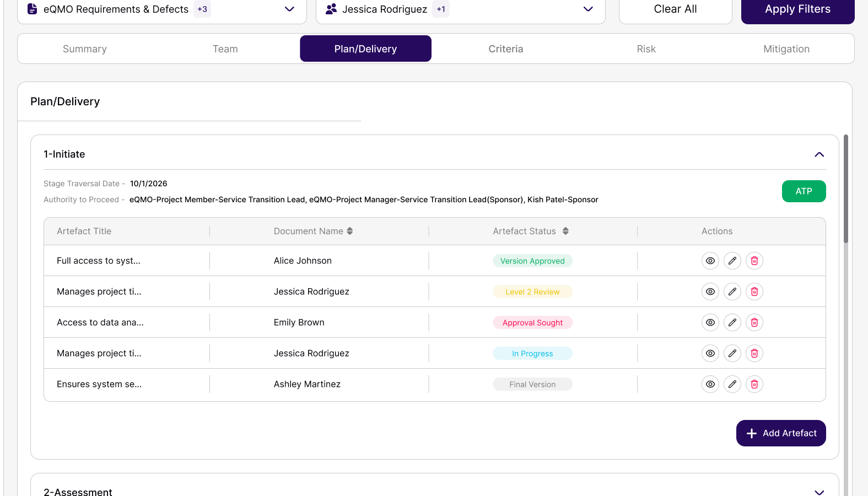Screen dimensions: 868x496
Task: Delete the In Progress artefact
Action: coord(754,353)
